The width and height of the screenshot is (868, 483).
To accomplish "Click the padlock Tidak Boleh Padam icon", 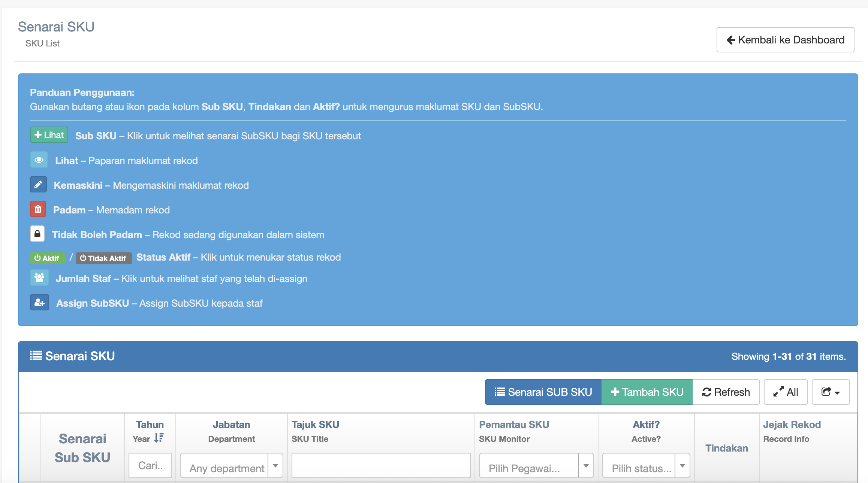I will point(37,234).
